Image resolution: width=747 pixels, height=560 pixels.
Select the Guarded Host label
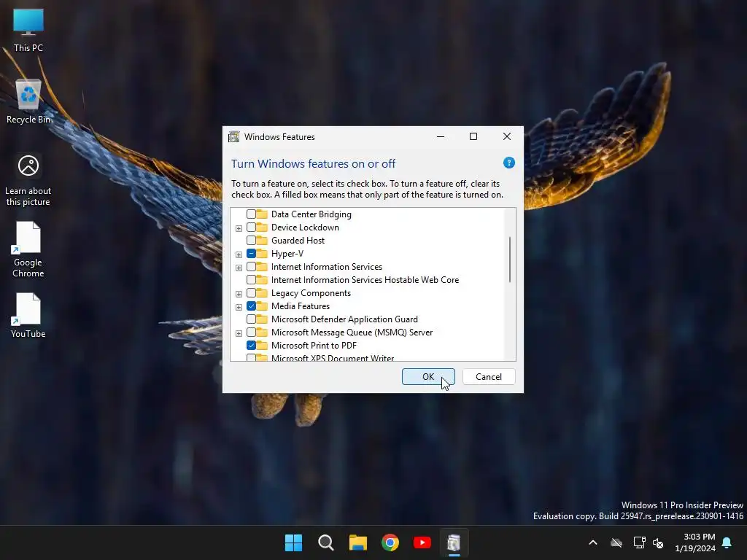(x=298, y=241)
